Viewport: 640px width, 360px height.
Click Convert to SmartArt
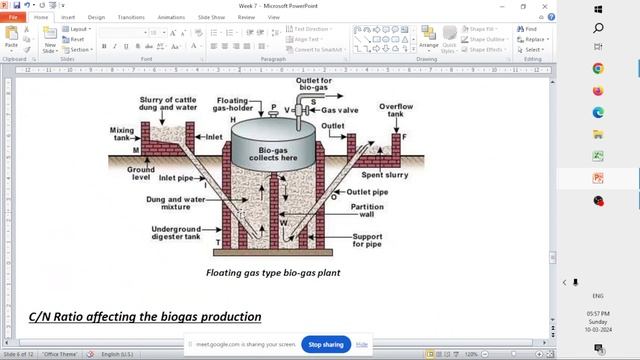(316, 50)
